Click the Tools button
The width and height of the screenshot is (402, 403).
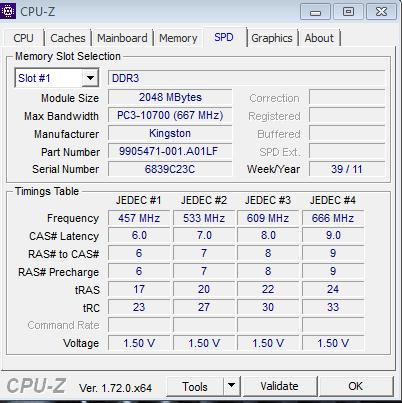point(195,386)
